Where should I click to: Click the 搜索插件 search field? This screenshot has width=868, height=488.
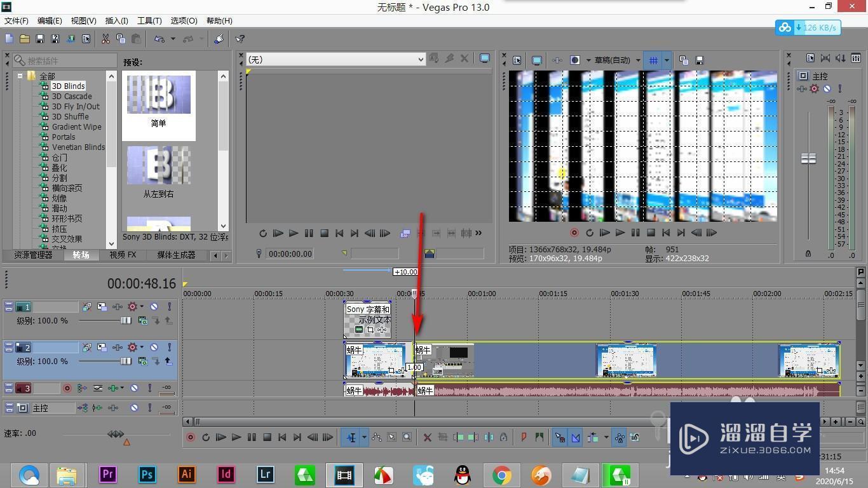65,60
